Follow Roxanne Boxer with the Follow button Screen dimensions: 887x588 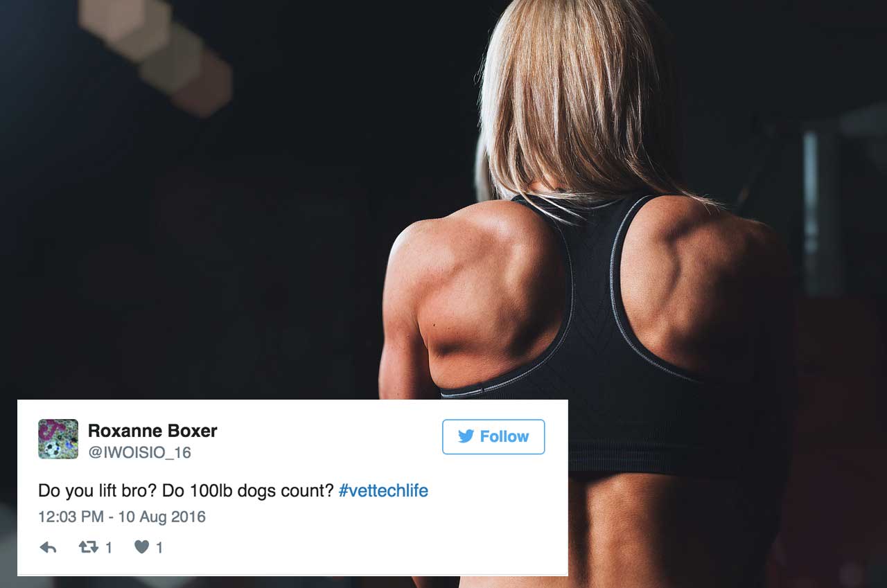point(493,436)
